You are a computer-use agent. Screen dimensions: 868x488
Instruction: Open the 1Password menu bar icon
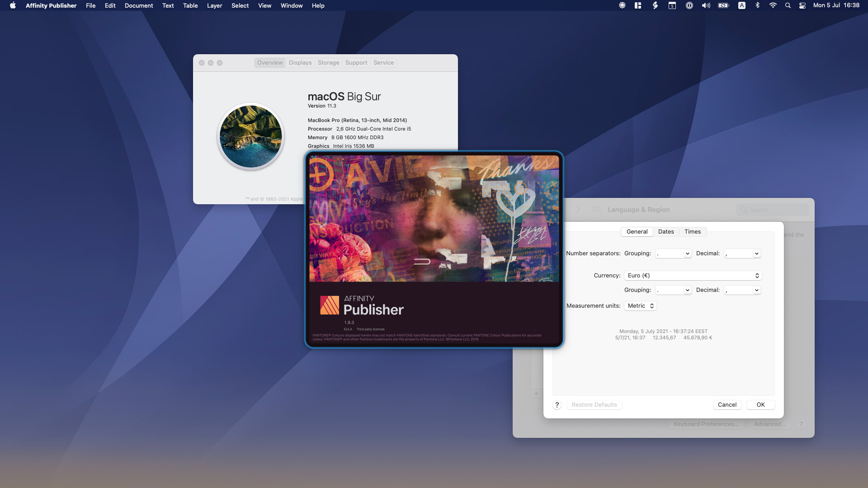pos(689,5)
